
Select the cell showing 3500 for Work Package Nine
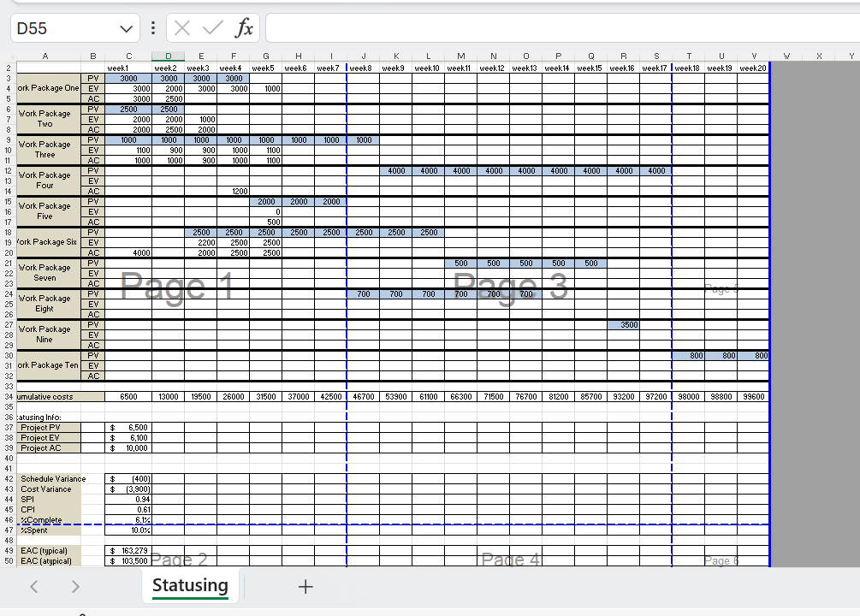623,325
